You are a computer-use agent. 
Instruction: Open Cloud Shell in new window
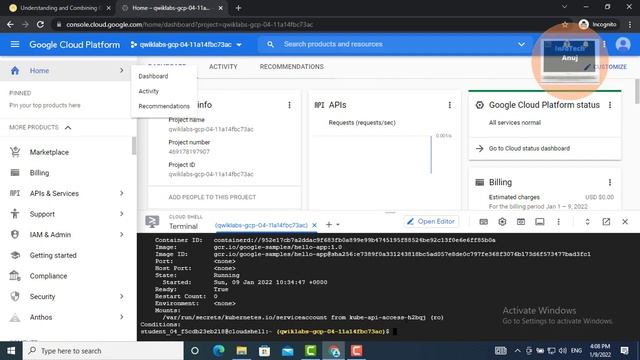[606, 222]
